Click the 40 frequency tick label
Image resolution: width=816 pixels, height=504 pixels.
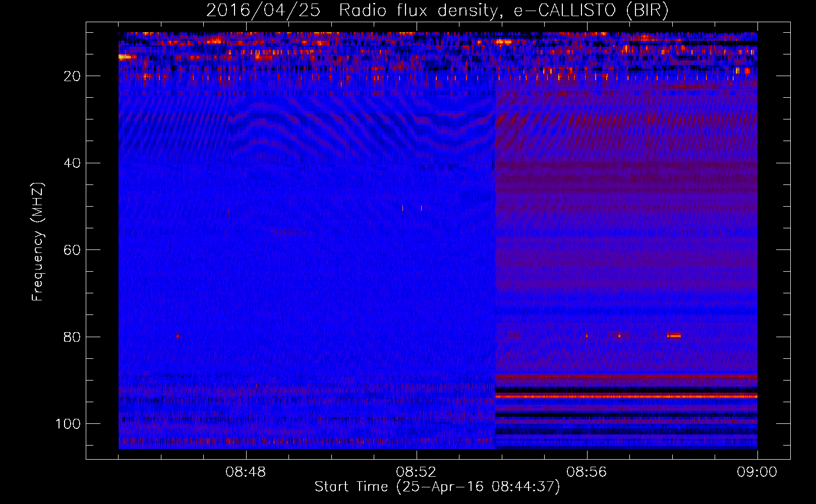point(73,163)
